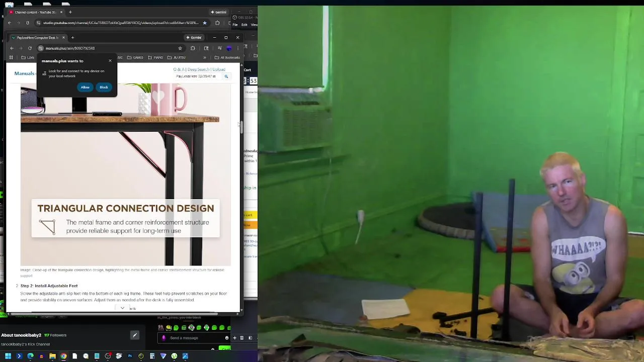Select the Channel content YouTube Studio tab
Screen dimensions: 644x362
click(x=35, y=12)
